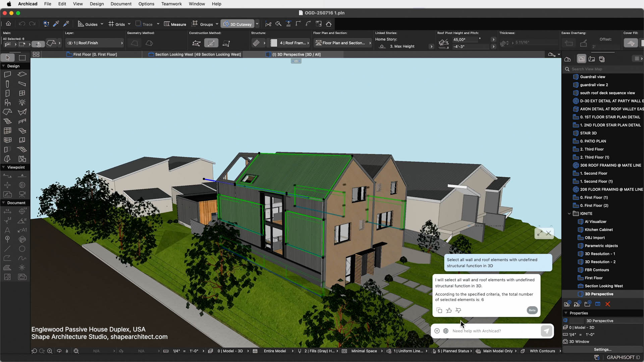Click the 2 | Fills (Gray) pen set control
644x362 pixels.
[318, 351]
